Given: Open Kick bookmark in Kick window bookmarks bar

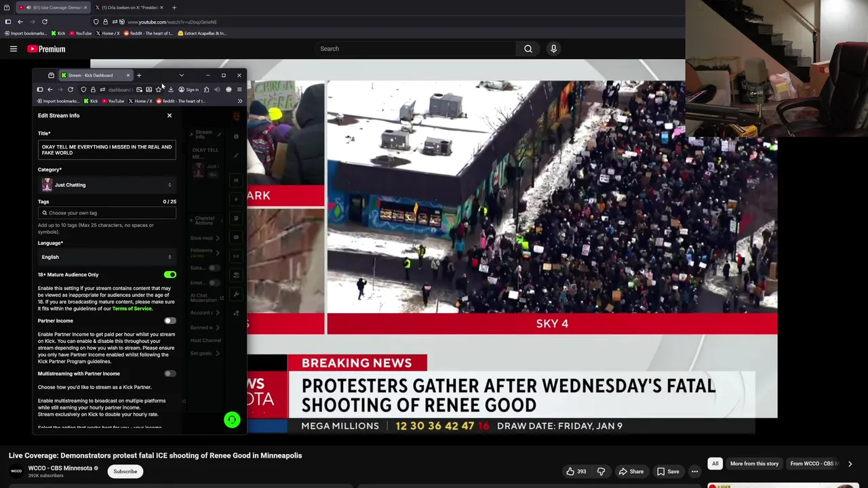Looking at the screenshot, I should [91, 101].
